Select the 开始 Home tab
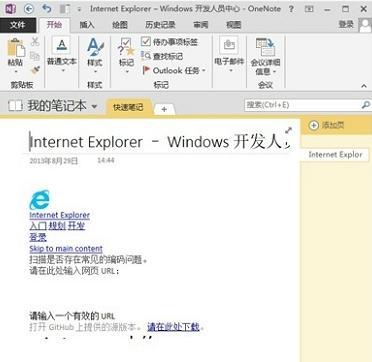 click(x=54, y=25)
